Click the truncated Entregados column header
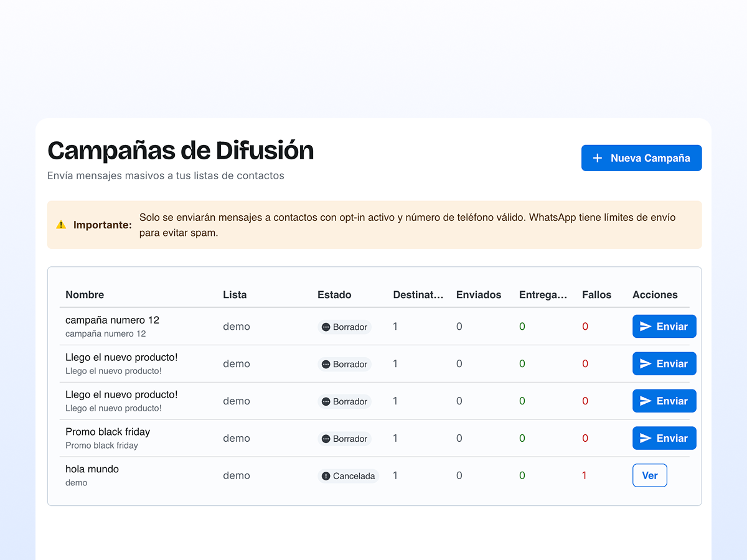Screen dimensions: 747x560 (543, 295)
